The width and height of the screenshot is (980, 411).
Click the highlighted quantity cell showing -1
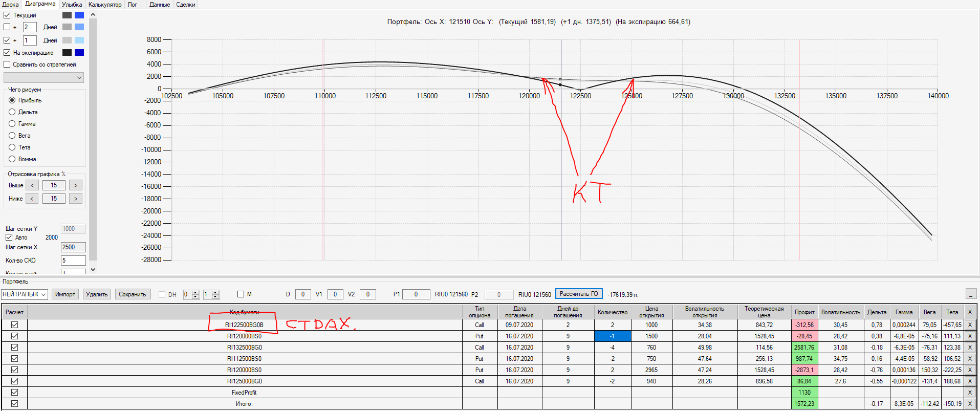tap(613, 336)
